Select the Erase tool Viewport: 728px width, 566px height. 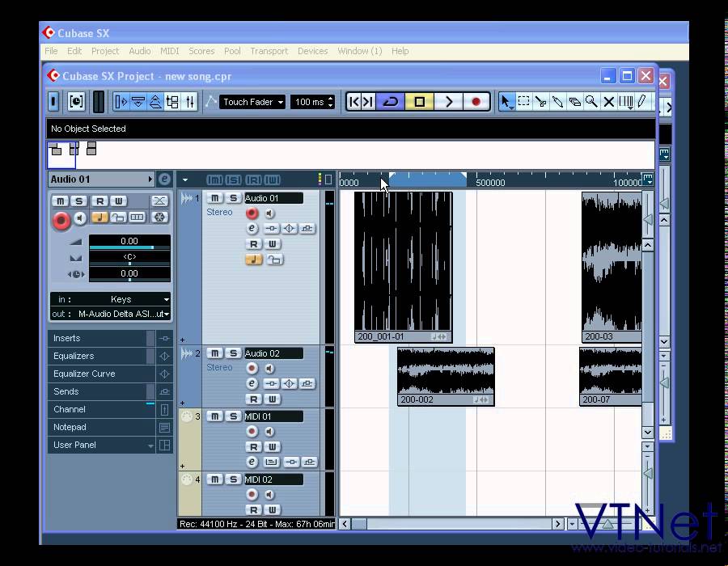pos(575,102)
